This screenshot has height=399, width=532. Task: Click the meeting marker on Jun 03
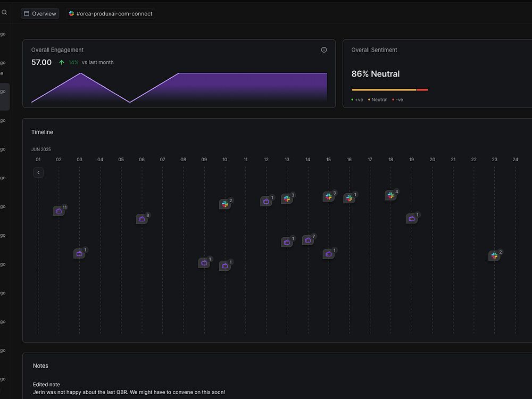click(x=79, y=253)
